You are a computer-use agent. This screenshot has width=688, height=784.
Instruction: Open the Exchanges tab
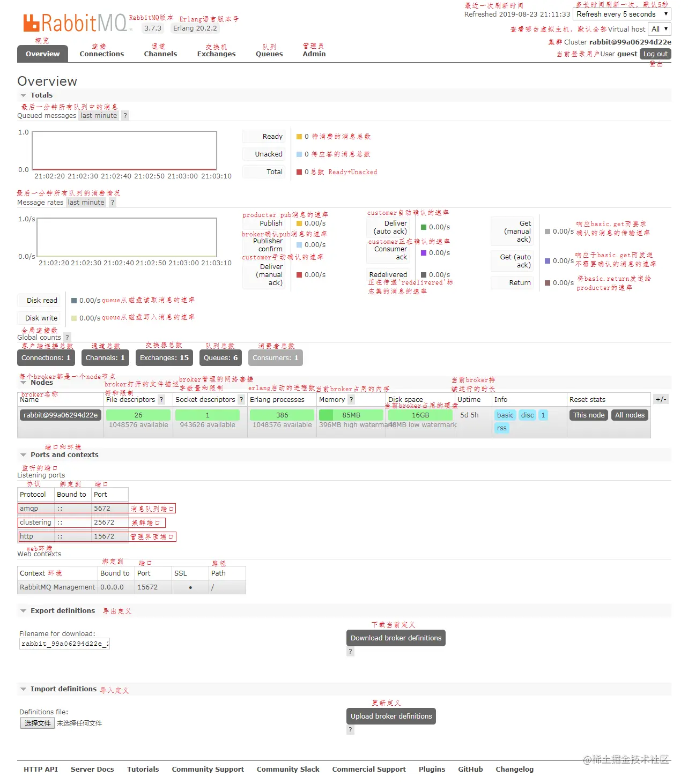click(217, 54)
